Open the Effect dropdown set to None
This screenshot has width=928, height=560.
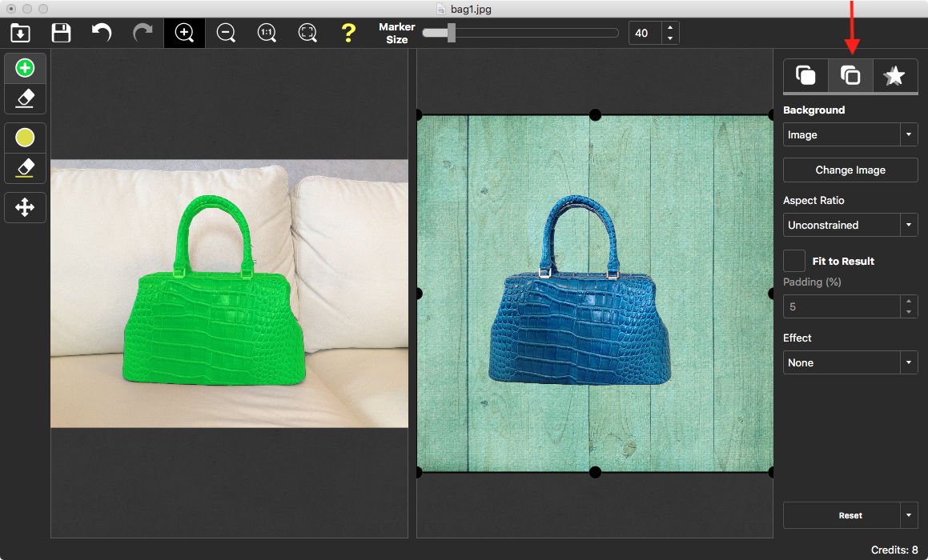point(850,362)
